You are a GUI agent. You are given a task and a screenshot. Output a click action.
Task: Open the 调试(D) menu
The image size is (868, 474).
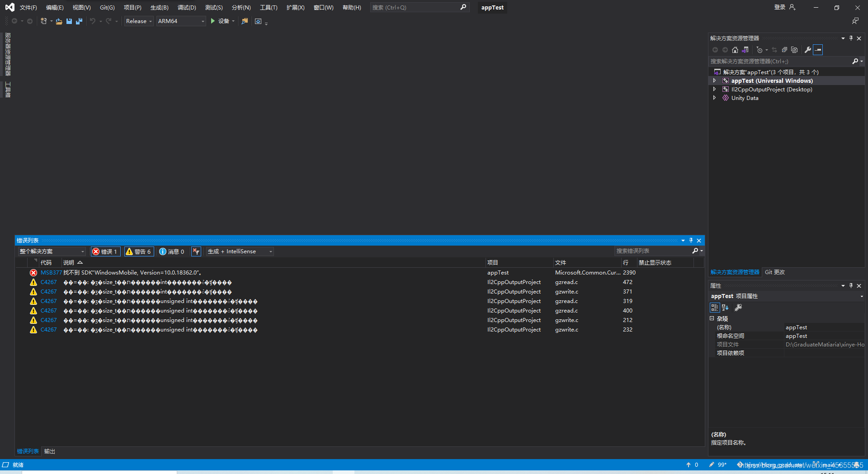[x=187, y=7]
